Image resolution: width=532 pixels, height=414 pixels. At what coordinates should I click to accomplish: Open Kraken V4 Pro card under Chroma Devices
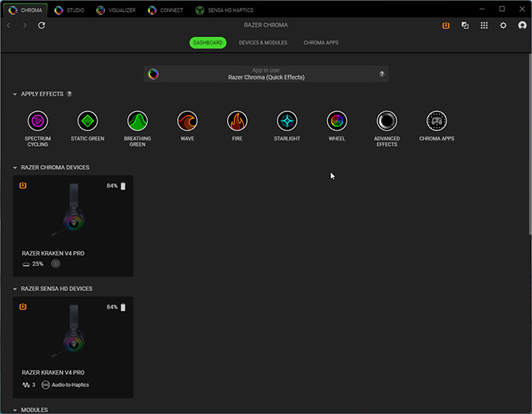(x=73, y=226)
